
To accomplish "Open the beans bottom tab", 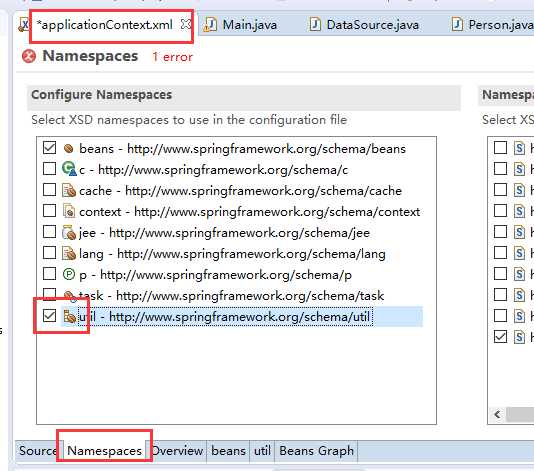I will coord(228,451).
